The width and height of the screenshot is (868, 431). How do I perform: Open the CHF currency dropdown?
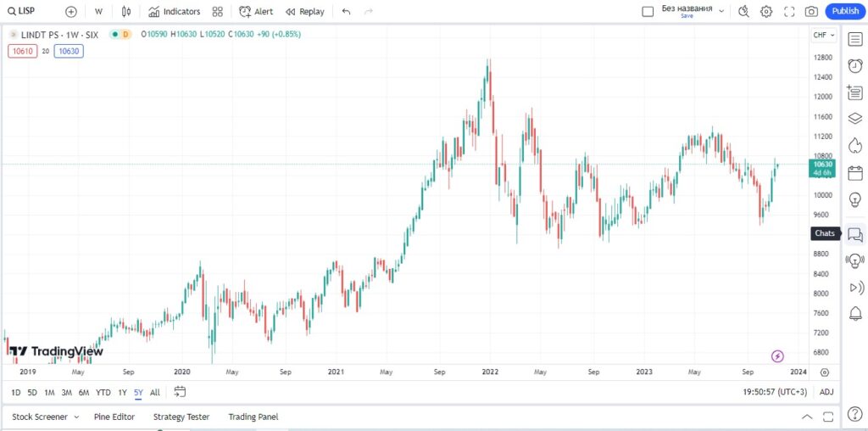click(824, 35)
